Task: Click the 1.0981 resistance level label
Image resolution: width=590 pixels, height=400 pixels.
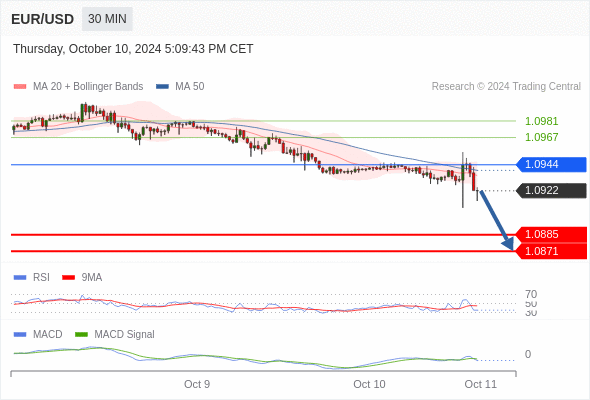Action: click(x=541, y=121)
